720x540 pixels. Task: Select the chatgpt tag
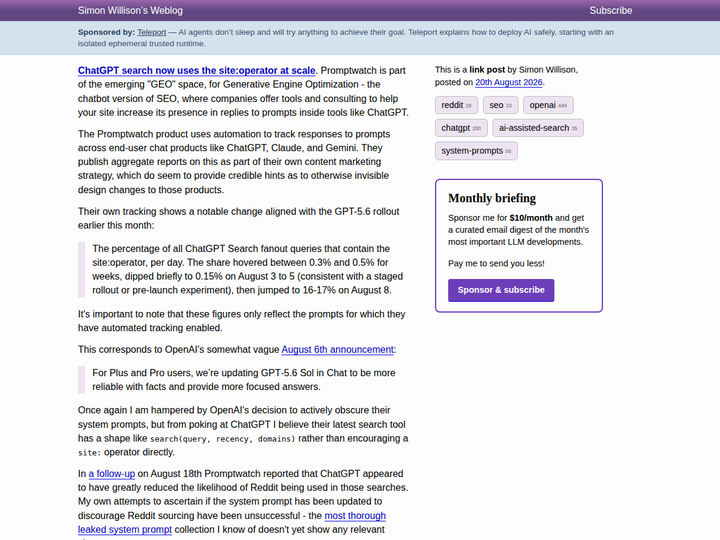461,128
